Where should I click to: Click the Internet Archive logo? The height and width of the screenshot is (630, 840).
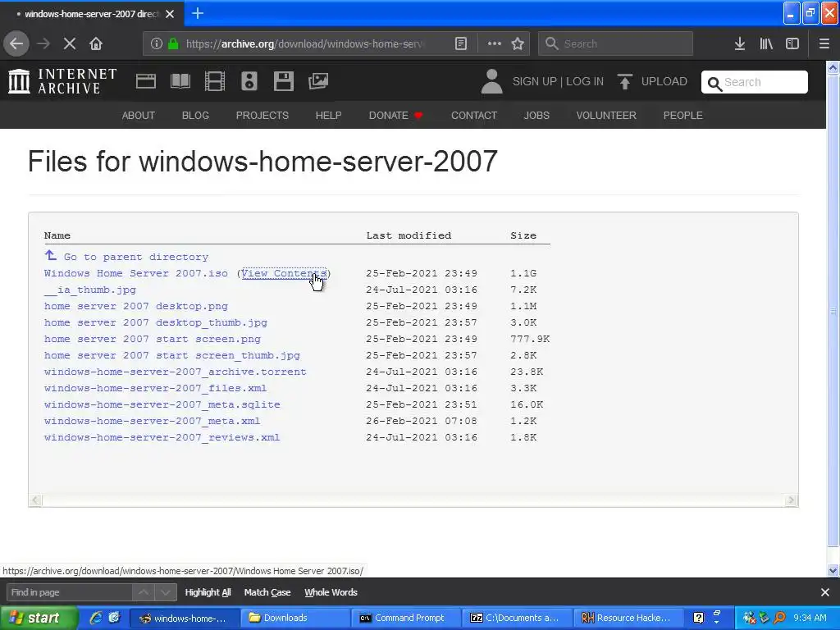tap(62, 81)
